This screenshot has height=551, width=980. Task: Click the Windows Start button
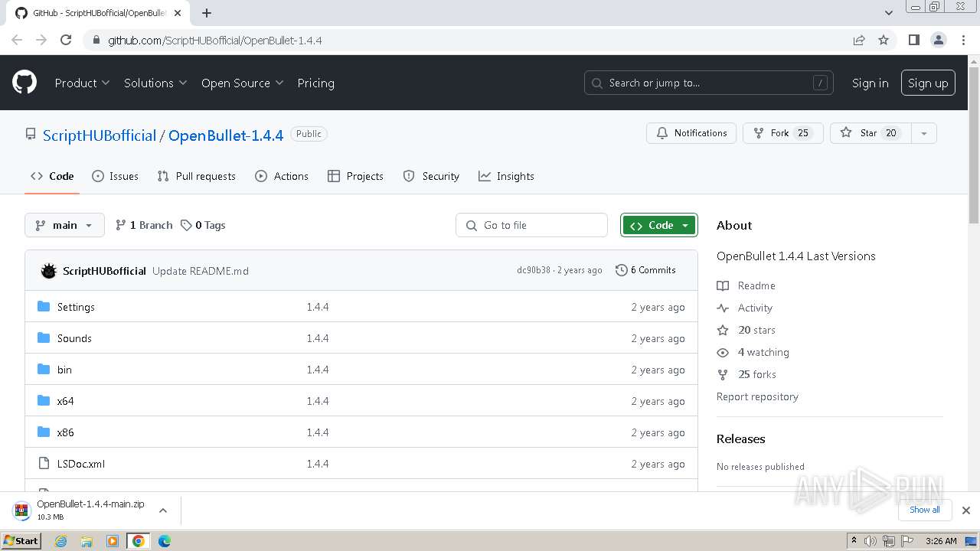pyautogui.click(x=21, y=540)
